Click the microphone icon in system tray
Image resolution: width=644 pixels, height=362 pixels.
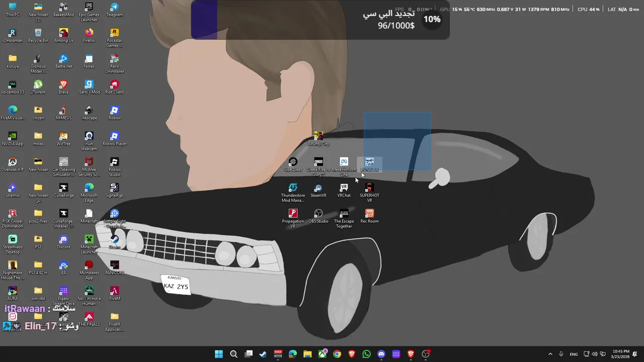point(561,354)
